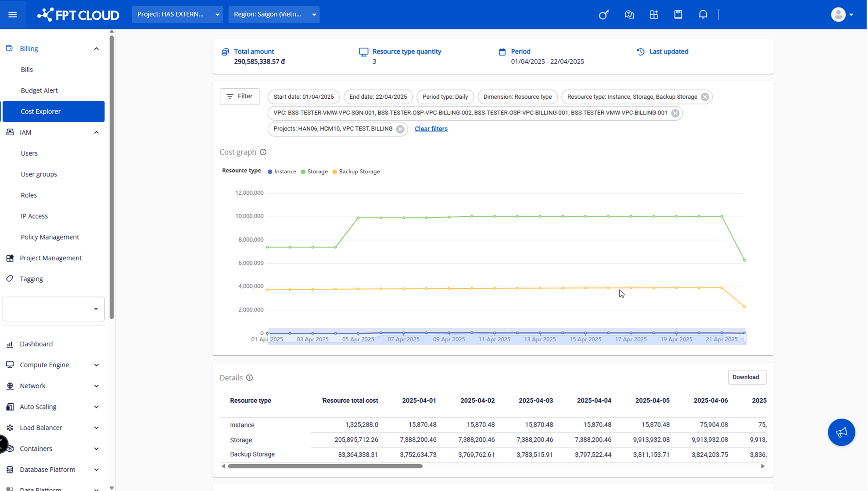The image size is (868, 491).
Task: Open the Region Saigon dropdown
Action: click(274, 14)
